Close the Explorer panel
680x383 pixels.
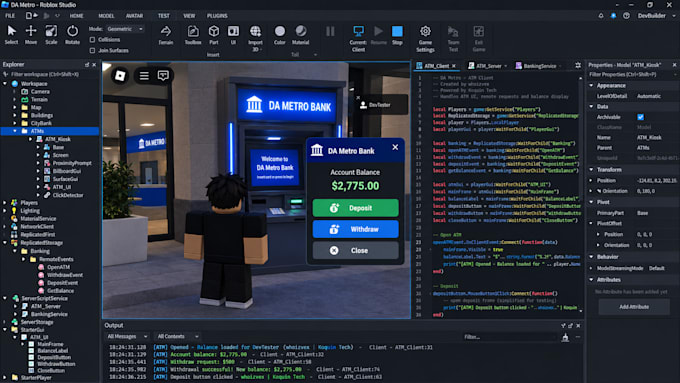pyautogui.click(x=94, y=65)
